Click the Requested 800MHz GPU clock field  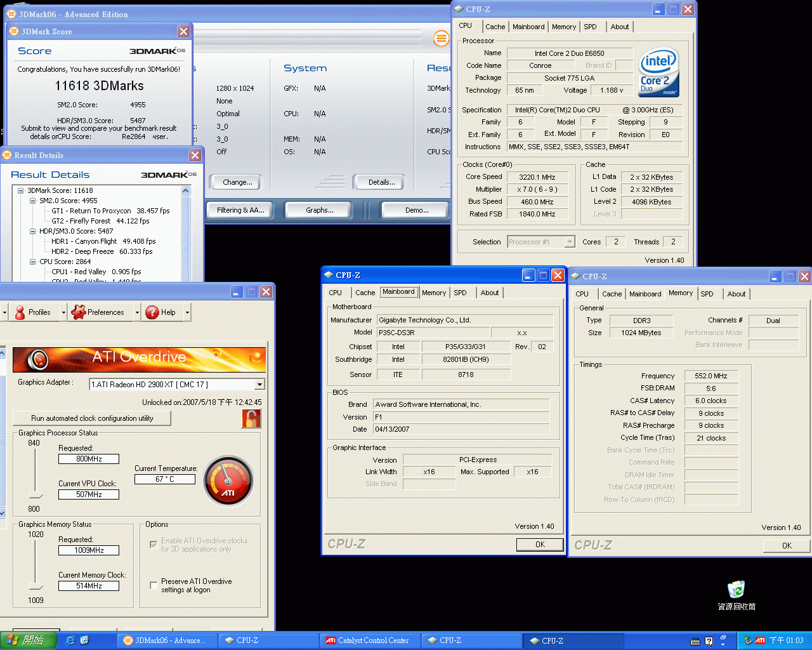pos(89,459)
